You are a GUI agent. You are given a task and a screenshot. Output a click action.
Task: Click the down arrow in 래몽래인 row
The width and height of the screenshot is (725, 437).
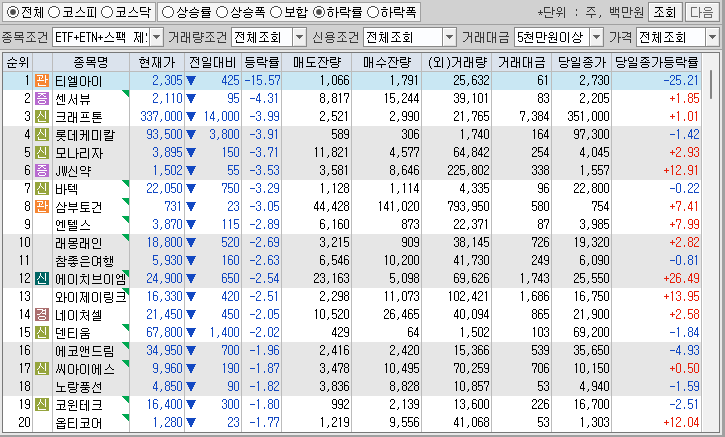click(191, 243)
